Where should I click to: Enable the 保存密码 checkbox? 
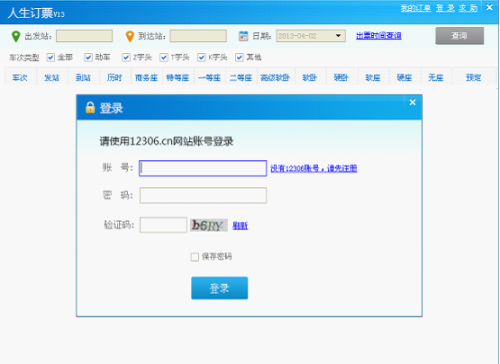(x=195, y=257)
